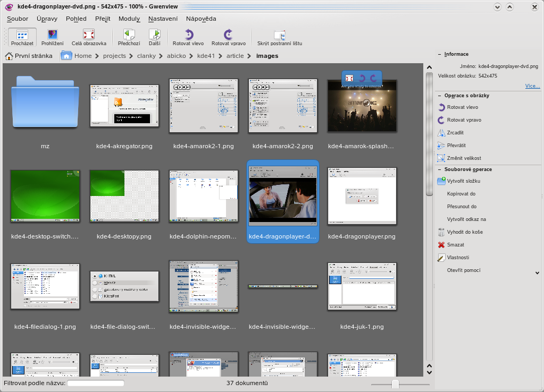The width and height of the screenshot is (544, 392).
Task: Open the Přejít menu
Action: tap(103, 19)
